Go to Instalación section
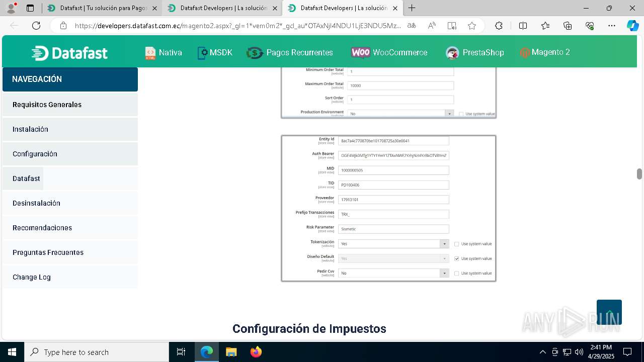Screen dimensions: 644x362 (x=70, y=129)
